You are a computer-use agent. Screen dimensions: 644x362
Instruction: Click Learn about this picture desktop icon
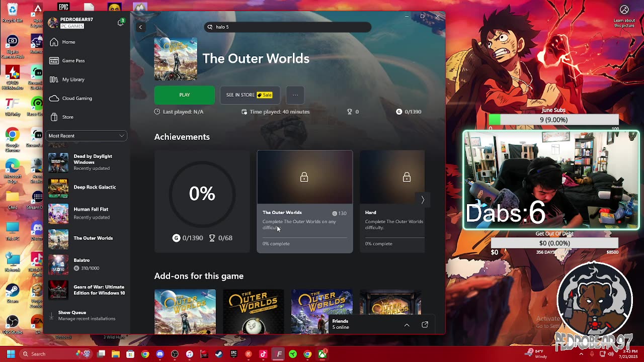624,16
